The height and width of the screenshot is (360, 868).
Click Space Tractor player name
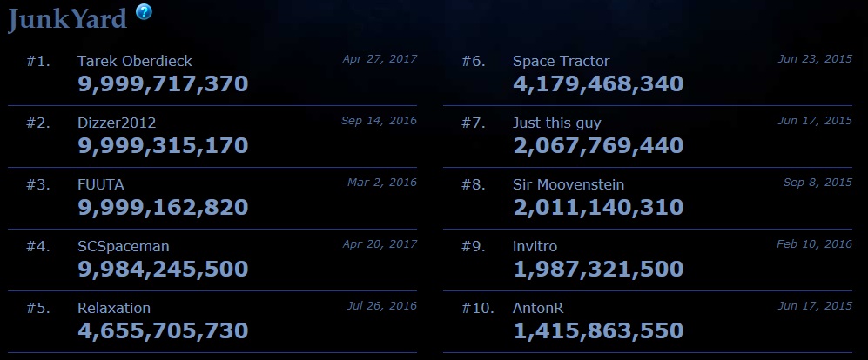coord(561,61)
